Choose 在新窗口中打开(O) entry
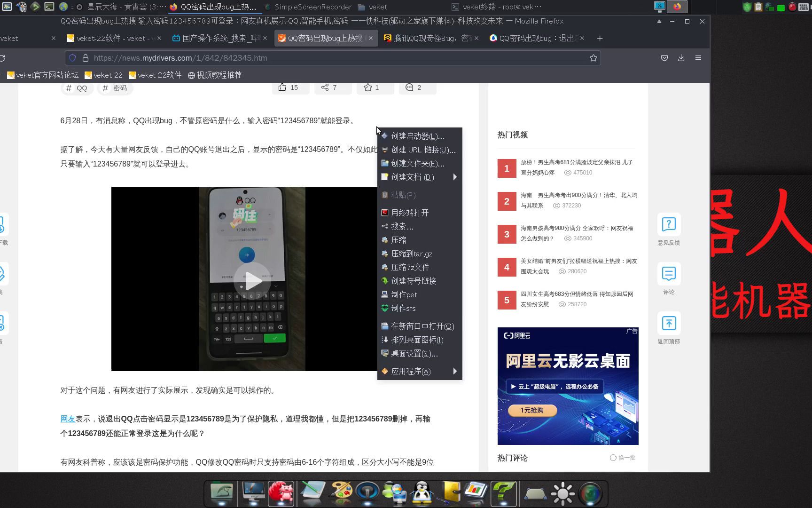The width and height of the screenshot is (812, 508). (420, 326)
